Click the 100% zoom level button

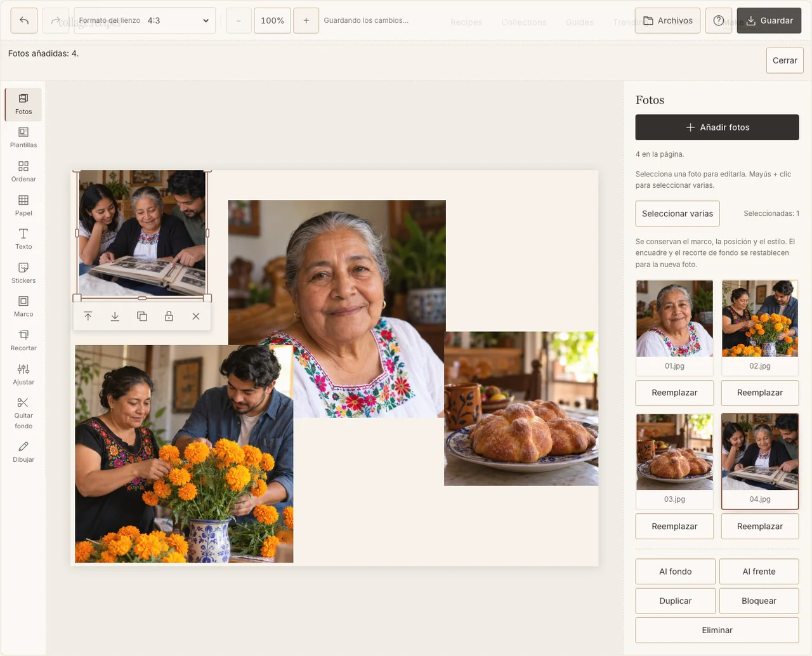(x=272, y=20)
